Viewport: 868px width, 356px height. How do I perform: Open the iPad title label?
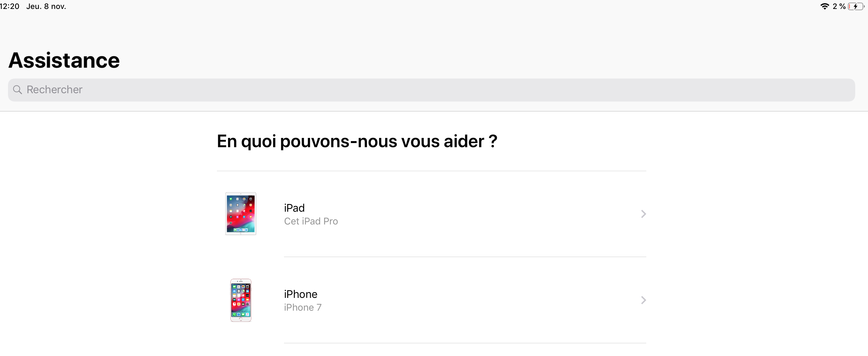click(x=294, y=208)
